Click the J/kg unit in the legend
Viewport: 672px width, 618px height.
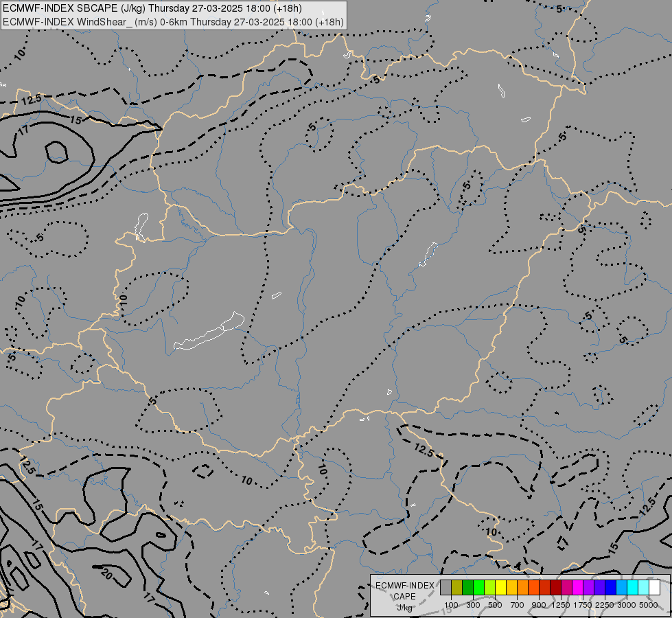404,608
